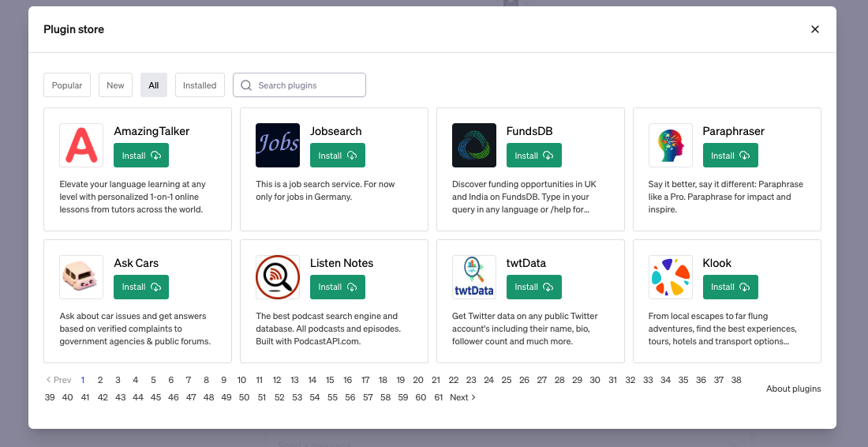868x447 pixels.
Task: Click the Listen Notes magnifier logo
Action: (x=278, y=277)
